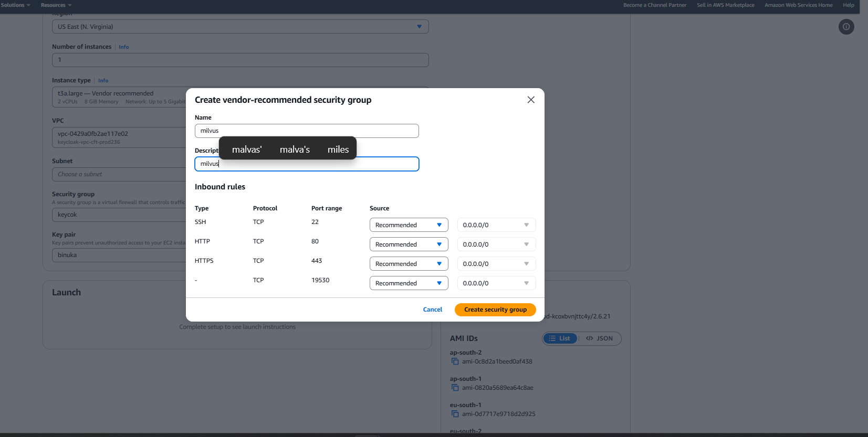
Task: Copy the ap-south-1 AMI ID icon
Action: click(455, 388)
